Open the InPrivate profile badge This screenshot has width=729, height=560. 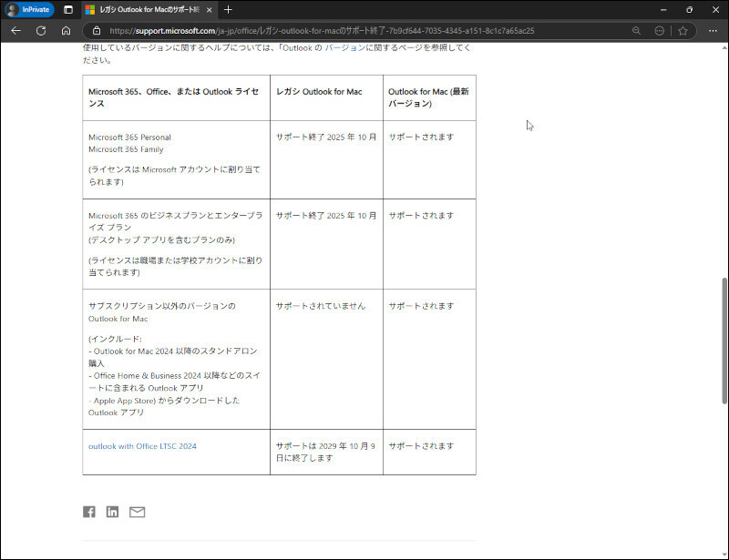tap(29, 9)
